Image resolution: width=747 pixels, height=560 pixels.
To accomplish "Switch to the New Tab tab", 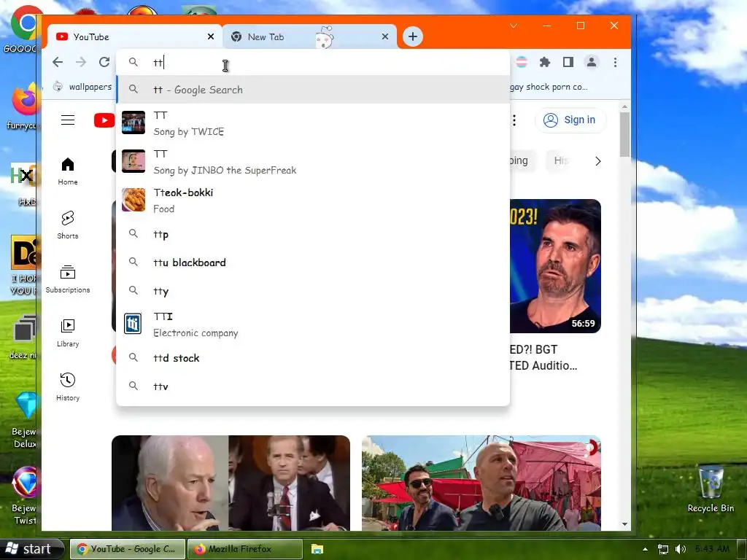I will (x=309, y=36).
